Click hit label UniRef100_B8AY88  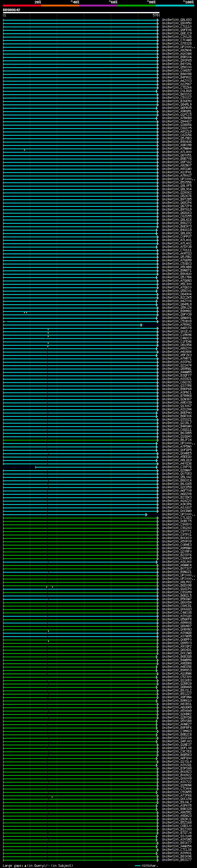point(177,74)
